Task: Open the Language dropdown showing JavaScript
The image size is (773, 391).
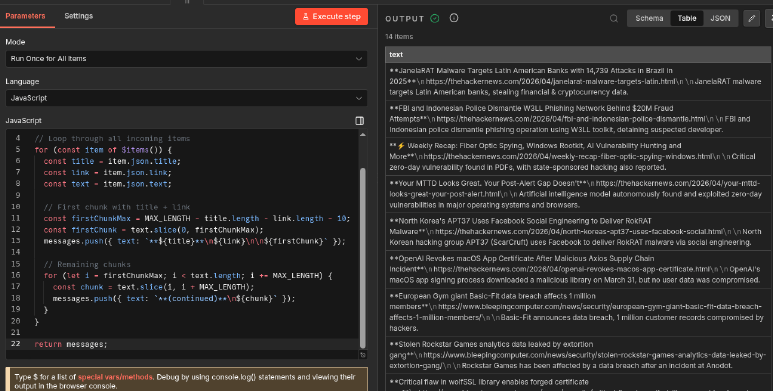Action: coord(186,98)
